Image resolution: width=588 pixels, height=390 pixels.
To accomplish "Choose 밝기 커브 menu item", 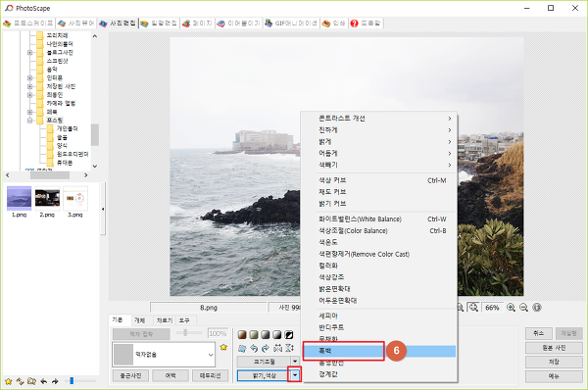I will tap(379, 204).
